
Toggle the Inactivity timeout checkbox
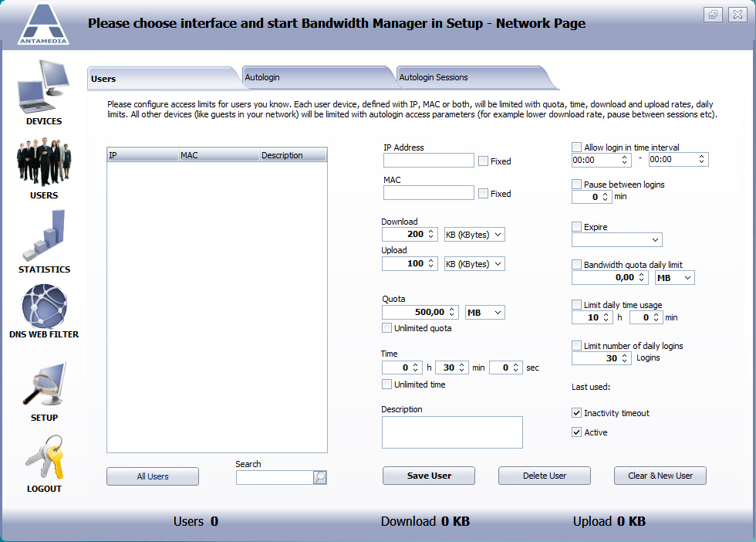pyautogui.click(x=576, y=413)
